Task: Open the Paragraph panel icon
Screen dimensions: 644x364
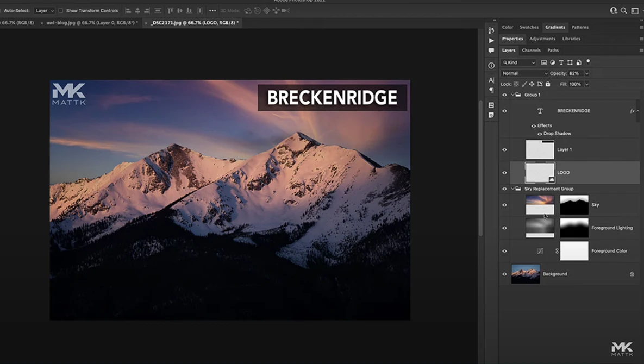Action: click(491, 90)
